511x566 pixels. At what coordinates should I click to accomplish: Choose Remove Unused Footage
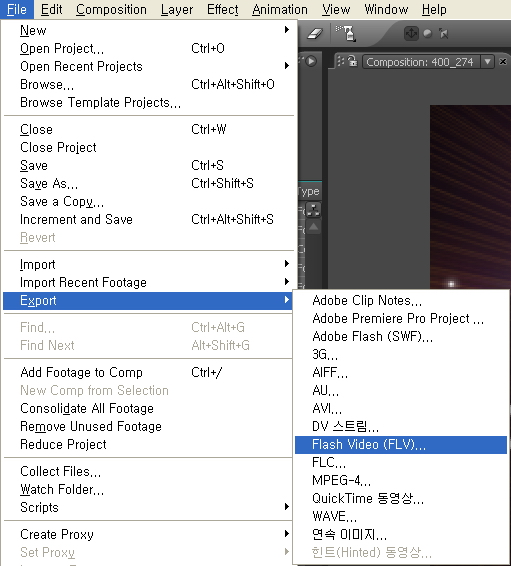click(x=148, y=426)
